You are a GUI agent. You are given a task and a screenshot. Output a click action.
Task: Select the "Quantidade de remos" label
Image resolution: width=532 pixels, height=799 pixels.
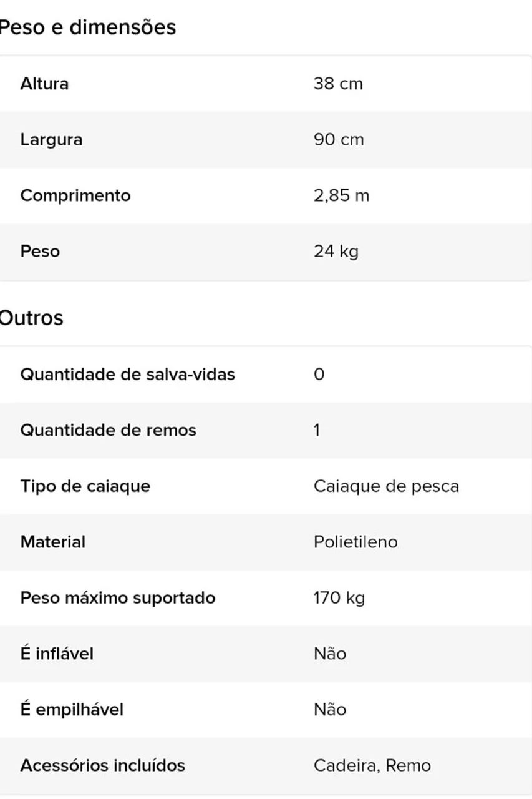coord(108,430)
